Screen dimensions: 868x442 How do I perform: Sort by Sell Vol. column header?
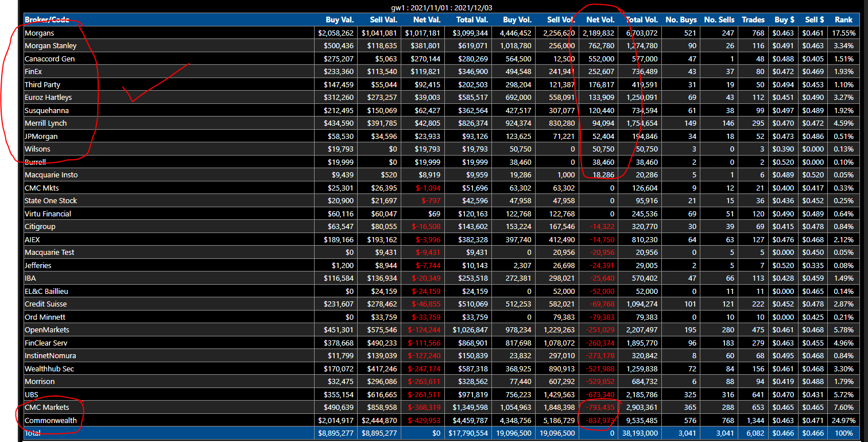point(560,20)
